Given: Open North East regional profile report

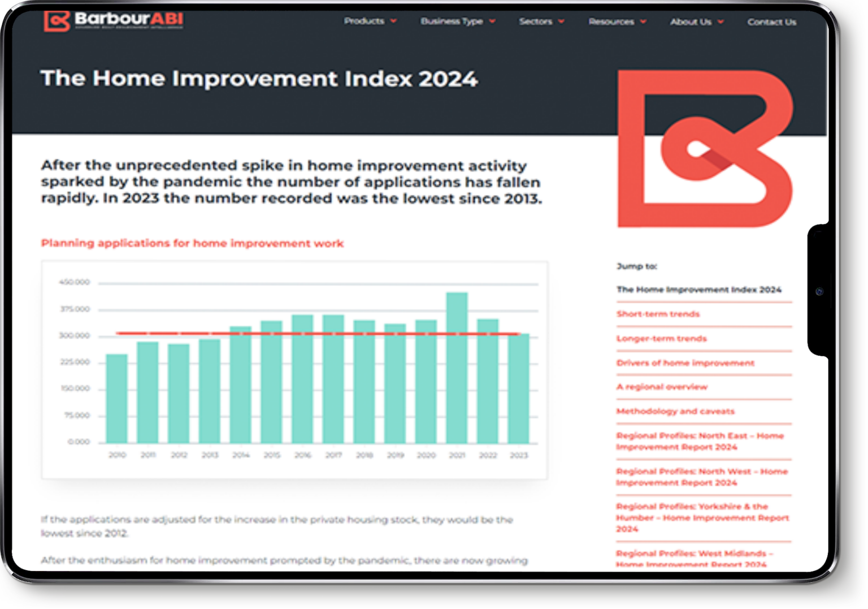Looking at the screenshot, I should 700,441.
